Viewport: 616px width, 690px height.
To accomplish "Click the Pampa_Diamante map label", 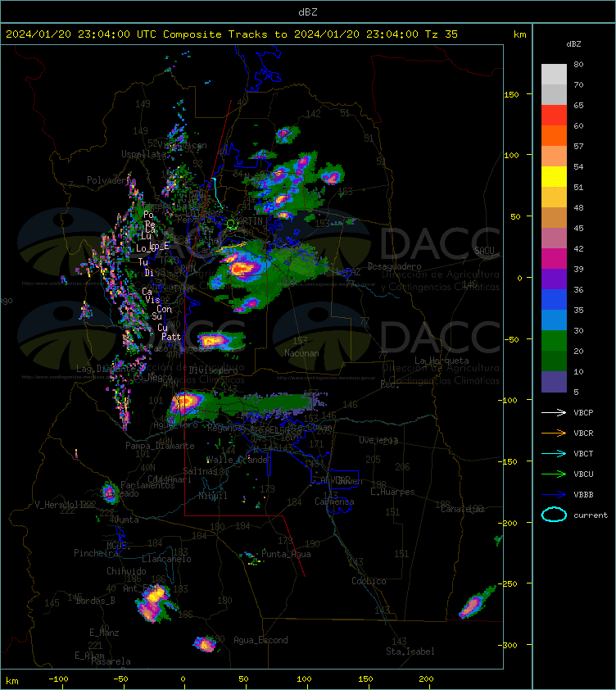I will click(x=160, y=446).
